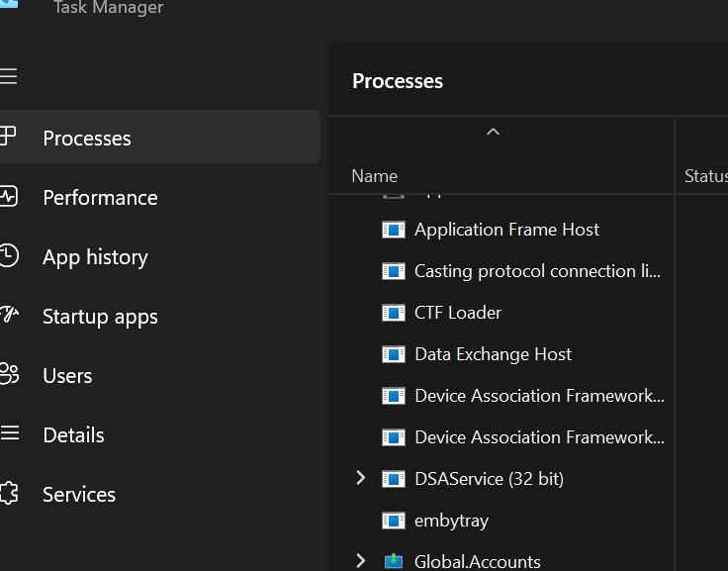
Task: Sort by the Status column header
Action: point(705,176)
